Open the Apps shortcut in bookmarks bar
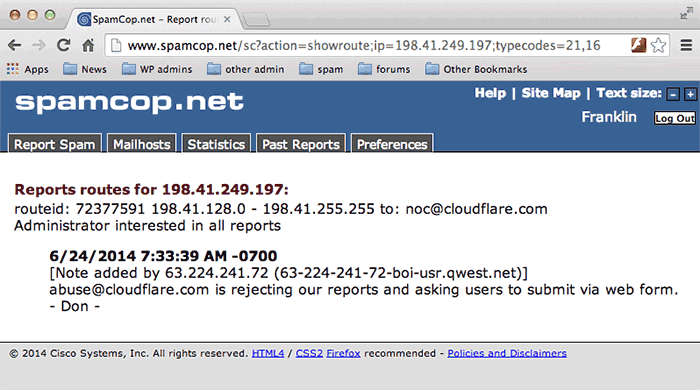The height and width of the screenshot is (390, 700). (x=28, y=69)
